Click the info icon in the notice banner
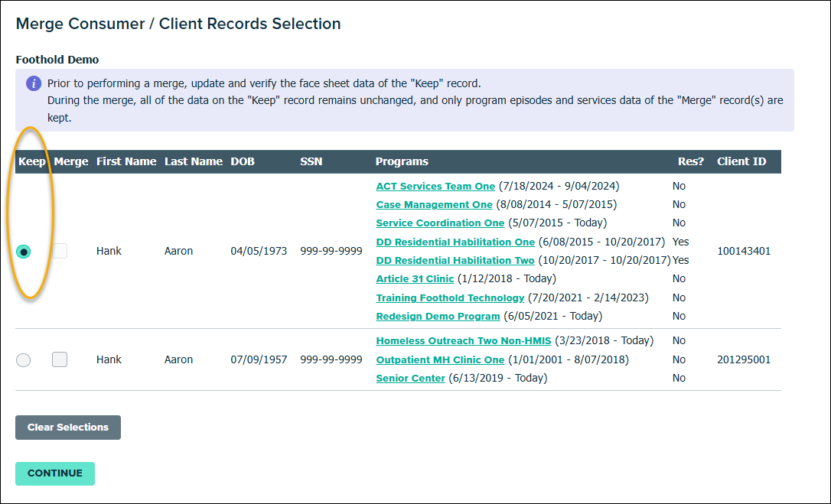The image size is (831, 504). pos(33,83)
